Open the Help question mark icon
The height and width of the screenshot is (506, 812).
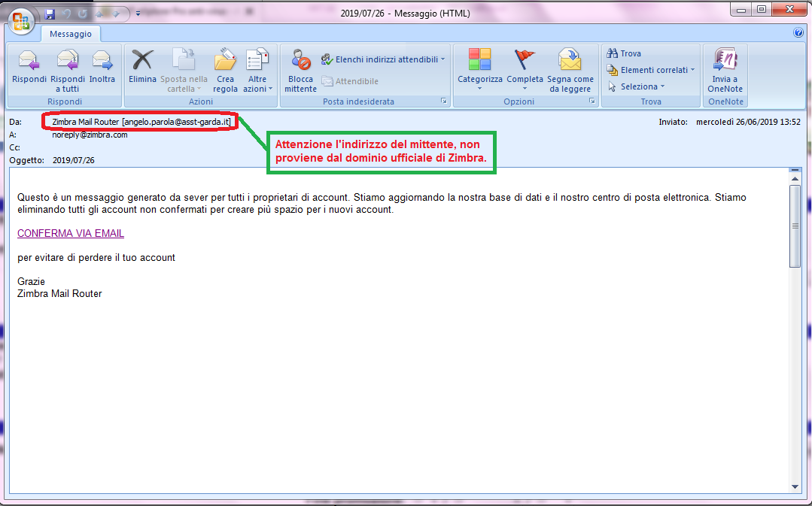pos(798,32)
